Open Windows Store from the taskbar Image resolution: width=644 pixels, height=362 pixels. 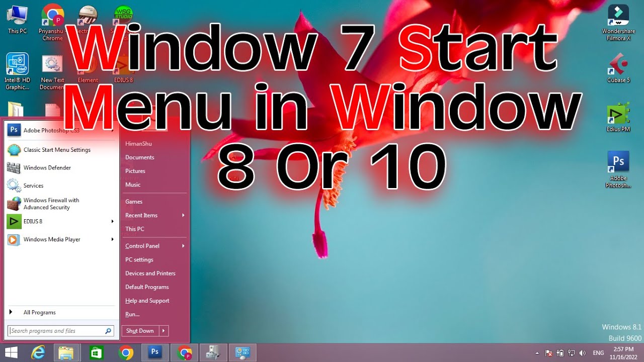96,352
